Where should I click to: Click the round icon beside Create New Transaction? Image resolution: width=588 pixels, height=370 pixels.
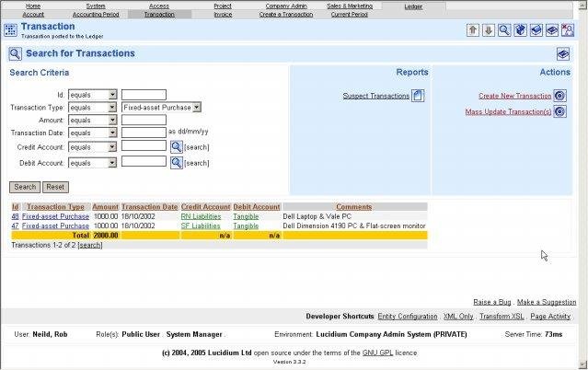559,96
